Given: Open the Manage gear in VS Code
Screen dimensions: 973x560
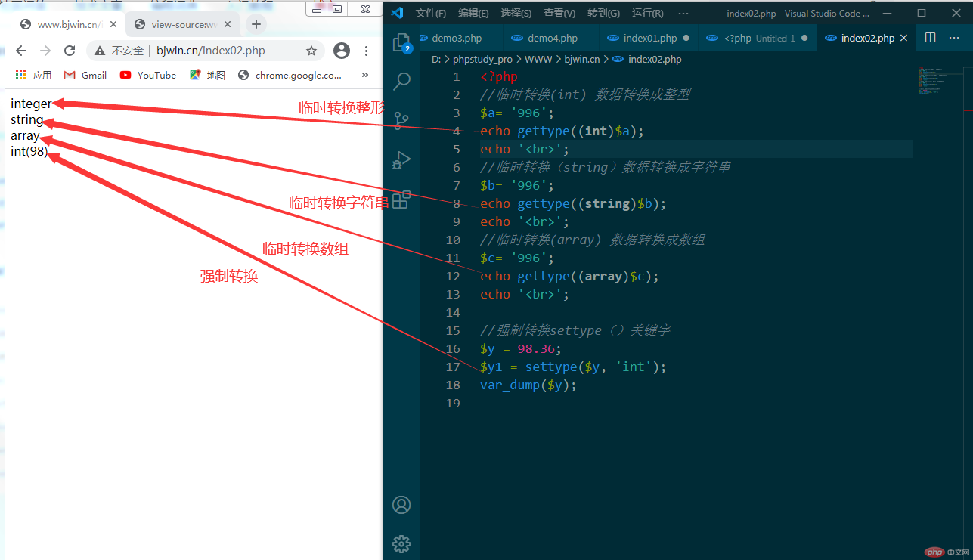Looking at the screenshot, I should [x=401, y=543].
